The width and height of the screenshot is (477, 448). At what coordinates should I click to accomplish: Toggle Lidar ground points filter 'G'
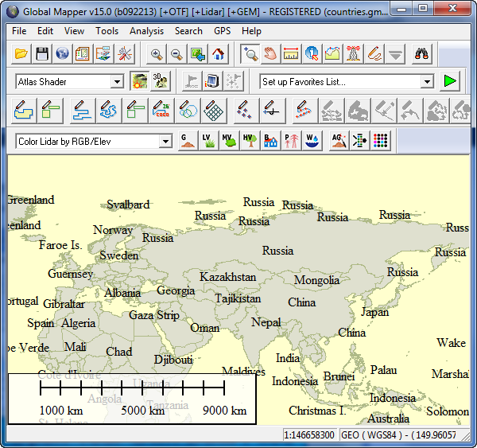(188, 141)
